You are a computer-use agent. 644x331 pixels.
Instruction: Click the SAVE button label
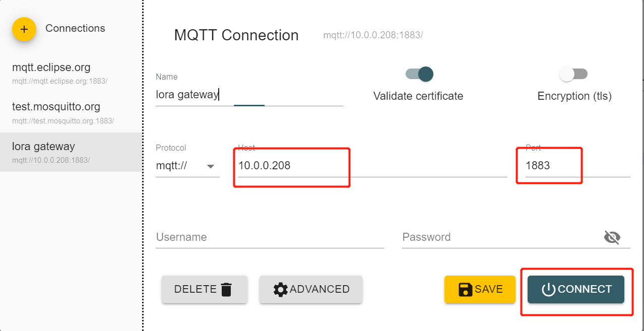(489, 289)
